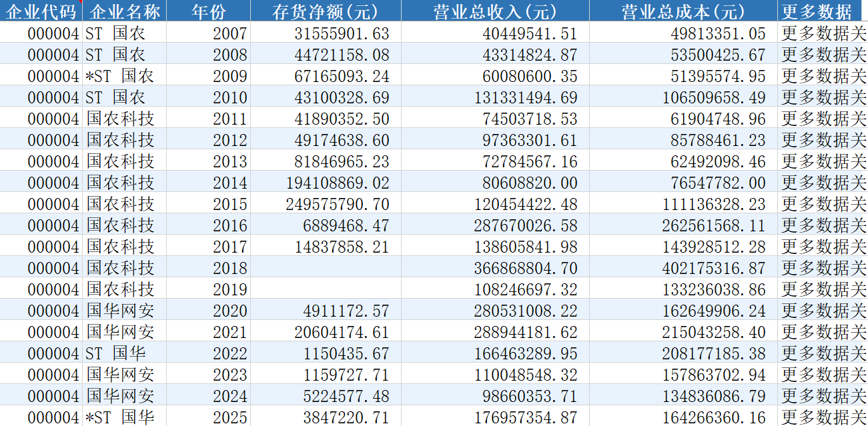Select the year cell showing 2014
This screenshot has width=868, height=426.
(x=208, y=182)
